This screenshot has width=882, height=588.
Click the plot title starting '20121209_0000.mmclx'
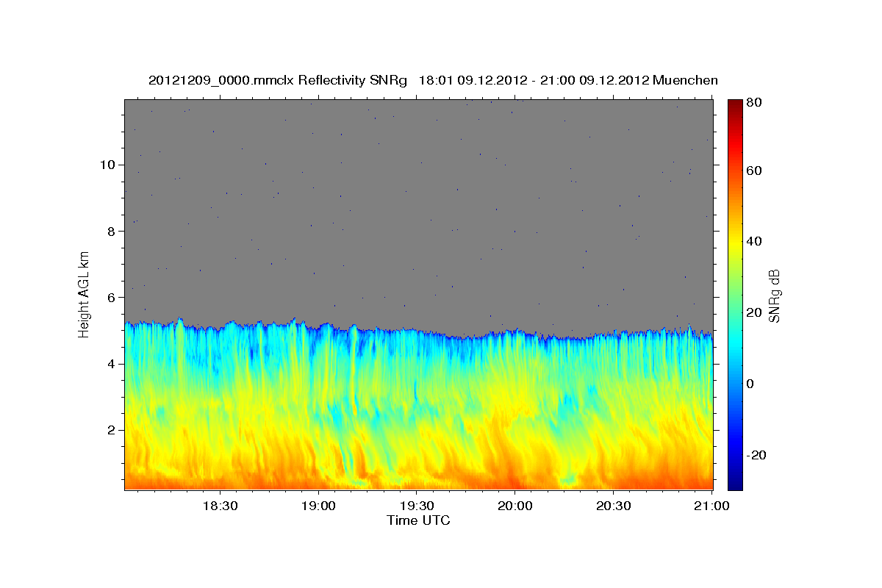tap(433, 80)
